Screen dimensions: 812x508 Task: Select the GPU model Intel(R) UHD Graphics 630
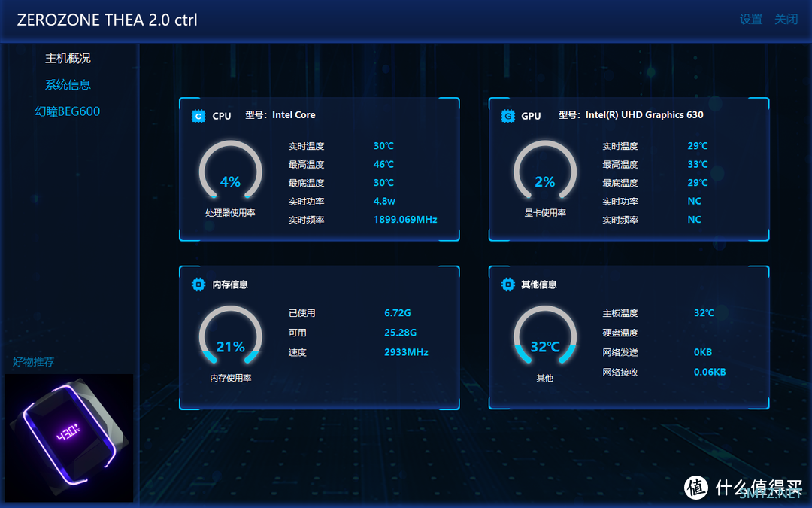point(644,115)
